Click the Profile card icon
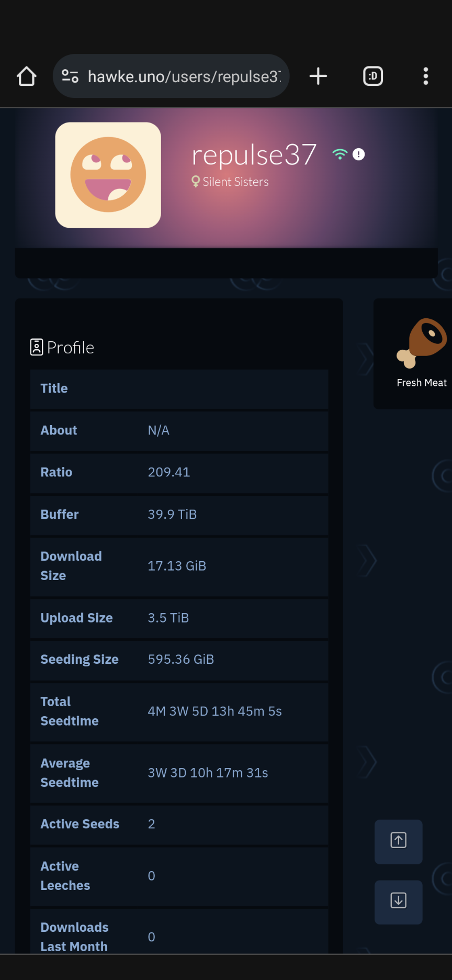Image resolution: width=452 pixels, height=980 pixels. [x=37, y=347]
